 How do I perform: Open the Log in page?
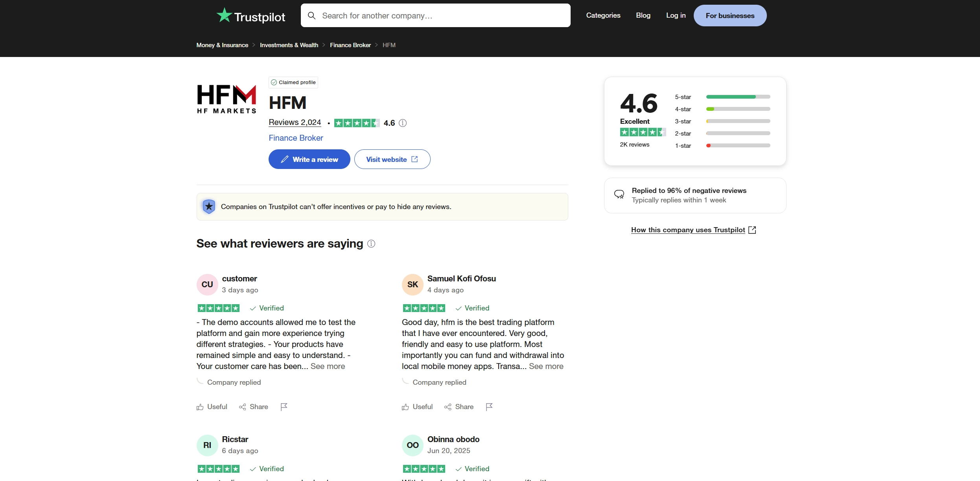click(x=676, y=15)
